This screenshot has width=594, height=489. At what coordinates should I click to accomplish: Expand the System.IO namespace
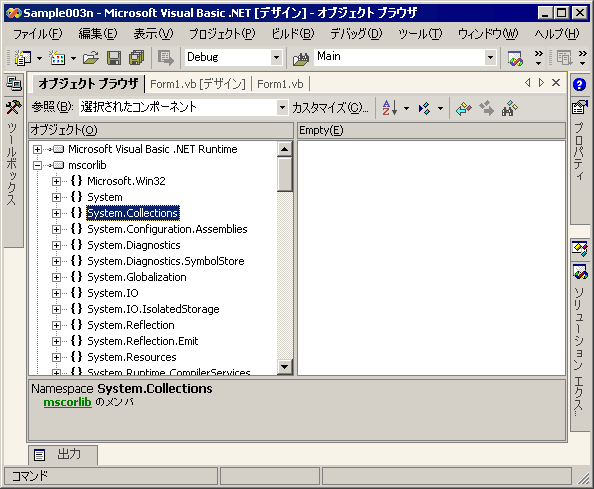tap(56, 294)
